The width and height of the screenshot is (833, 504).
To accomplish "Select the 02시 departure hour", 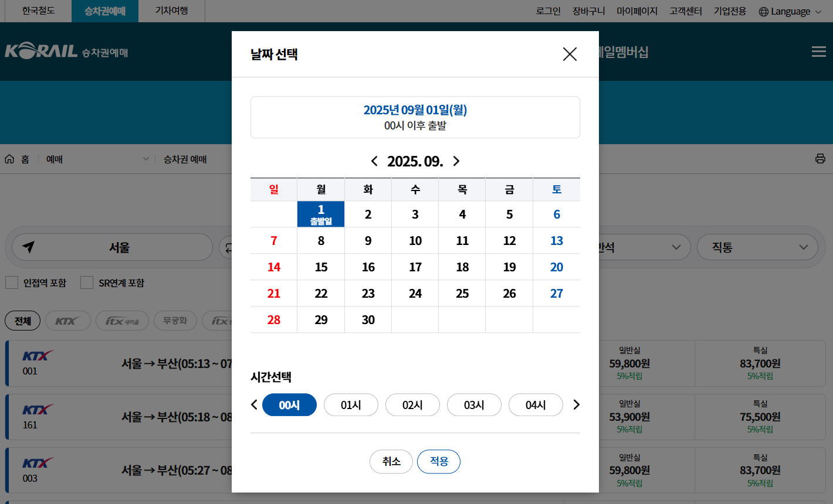I will point(412,404).
